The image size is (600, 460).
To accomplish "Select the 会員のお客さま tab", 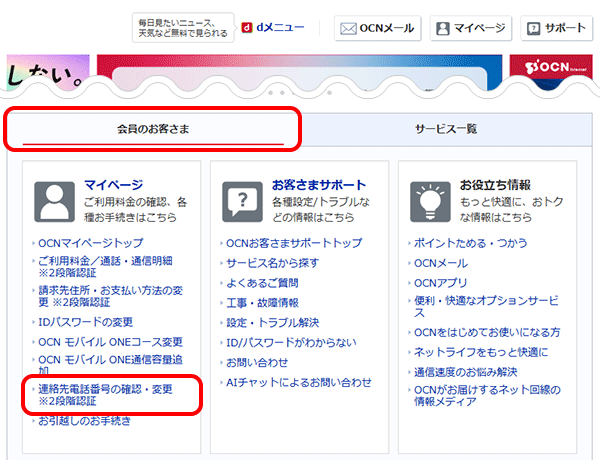I will (153, 129).
